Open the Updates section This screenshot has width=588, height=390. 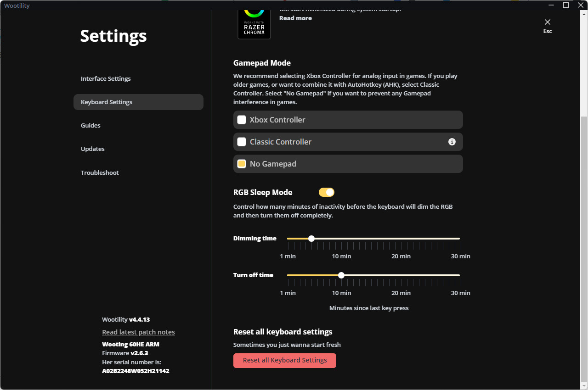[92, 149]
